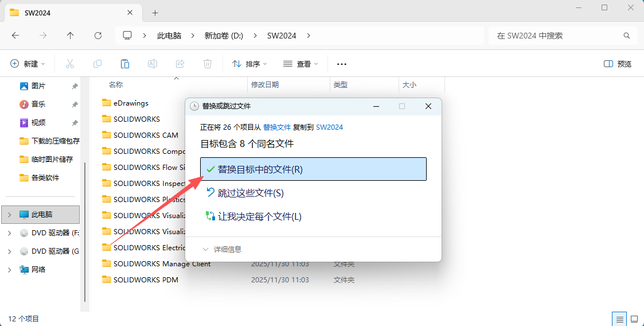Click chevron after 此电脑 in address bar

tap(193, 36)
